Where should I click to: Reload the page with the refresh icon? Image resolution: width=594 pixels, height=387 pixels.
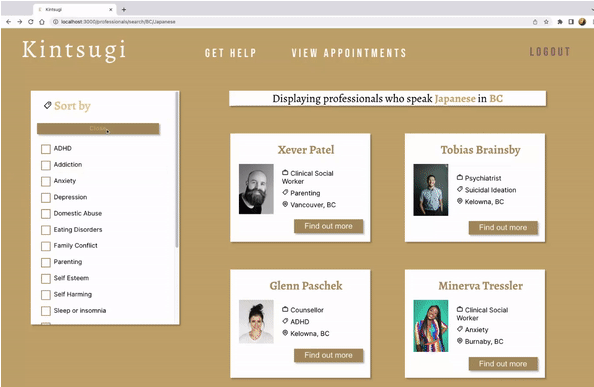[x=31, y=22]
